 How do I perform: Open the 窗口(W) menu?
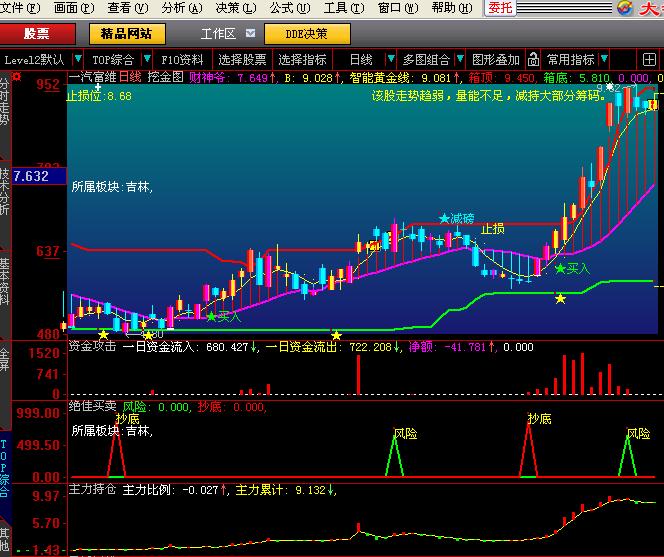pos(398,8)
